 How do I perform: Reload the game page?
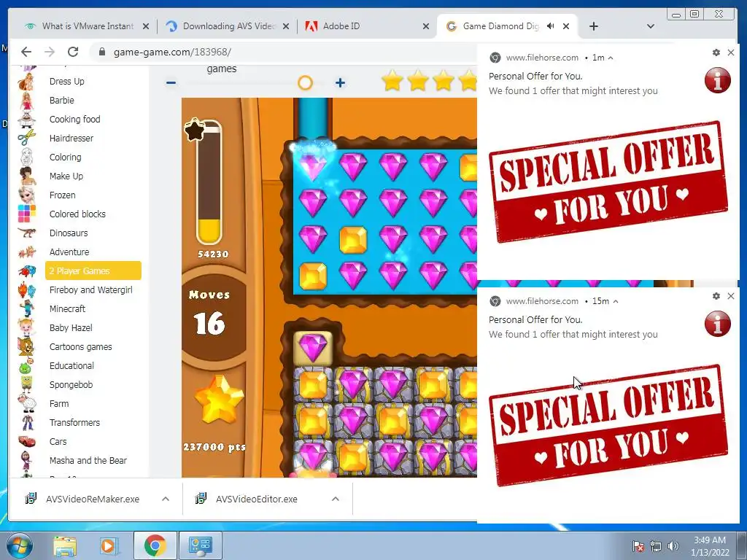click(73, 52)
